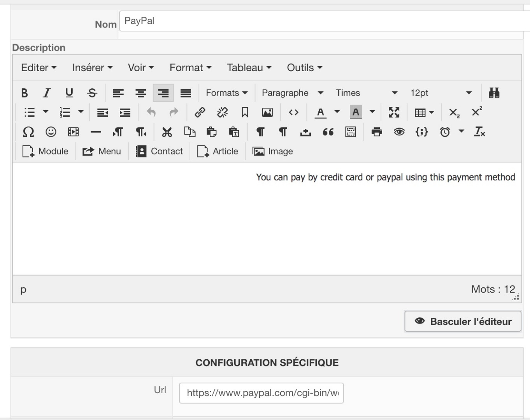Insert a hyperlink with the chain icon
Screen dimensions: 530x420
(200, 113)
